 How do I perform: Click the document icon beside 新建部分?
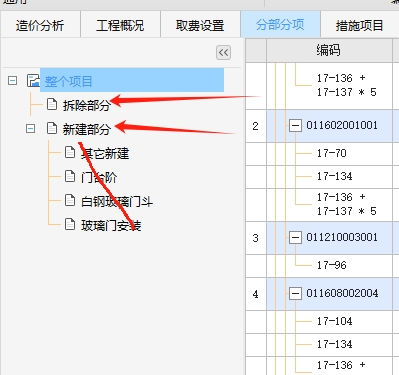click(x=52, y=128)
